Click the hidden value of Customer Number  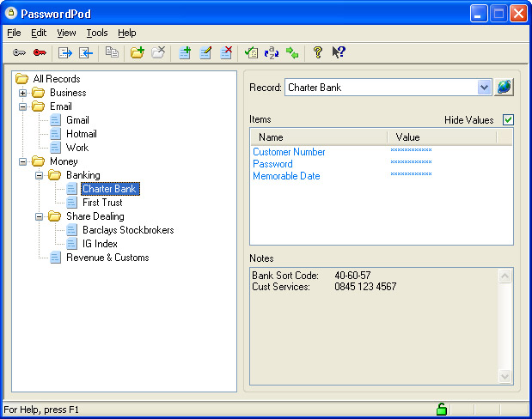(x=411, y=150)
